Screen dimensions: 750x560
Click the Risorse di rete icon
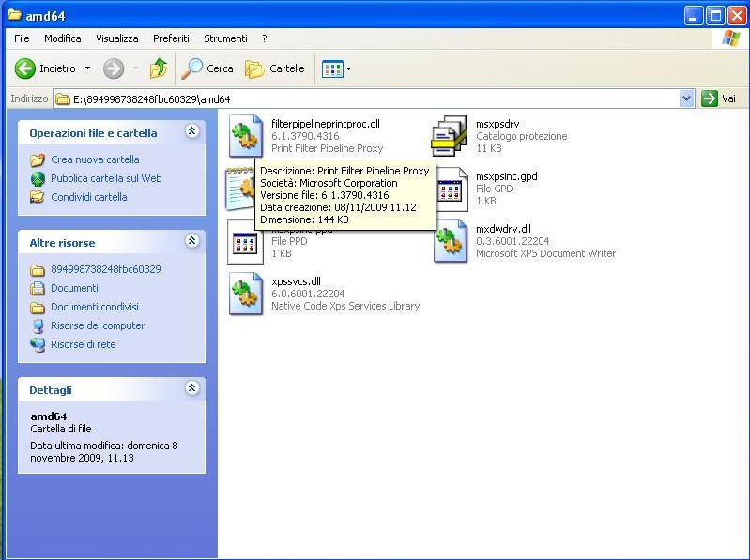click(38, 344)
